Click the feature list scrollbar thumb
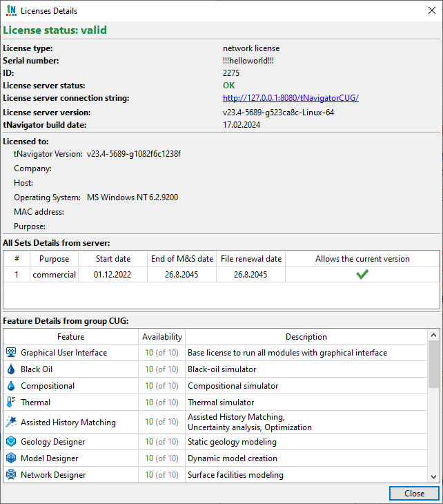Image resolution: width=443 pixels, height=504 pixels. tap(433, 364)
